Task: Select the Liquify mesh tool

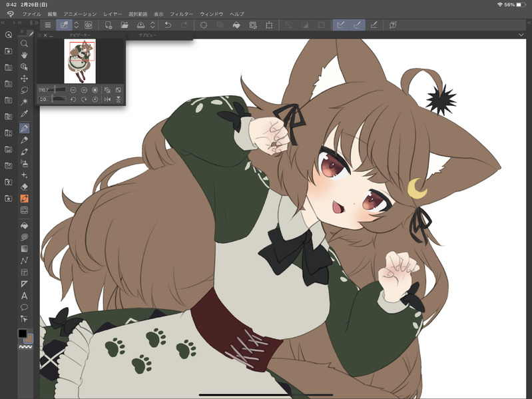Action: (x=24, y=210)
